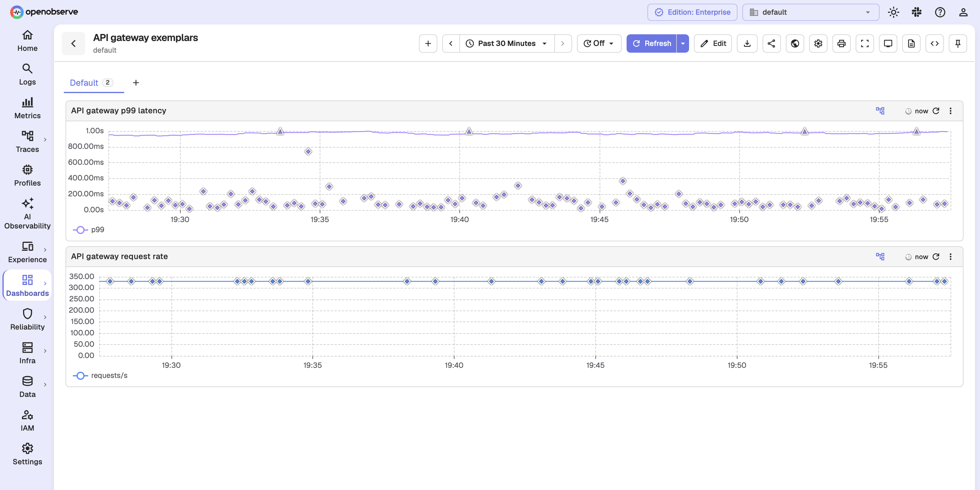Click the monitor display icon in toolbar

click(888, 43)
